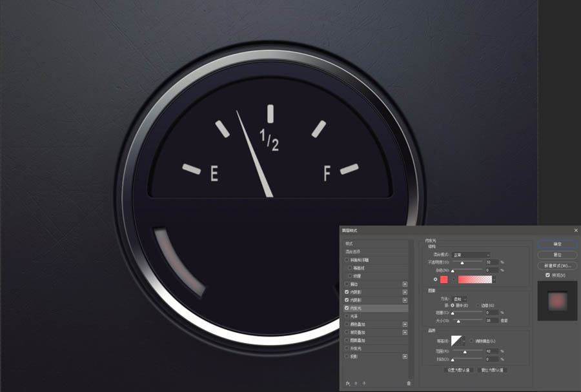Viewport: 581px width, 392px height.
Task: Select the 边缘 source radio button
Action: (478, 306)
